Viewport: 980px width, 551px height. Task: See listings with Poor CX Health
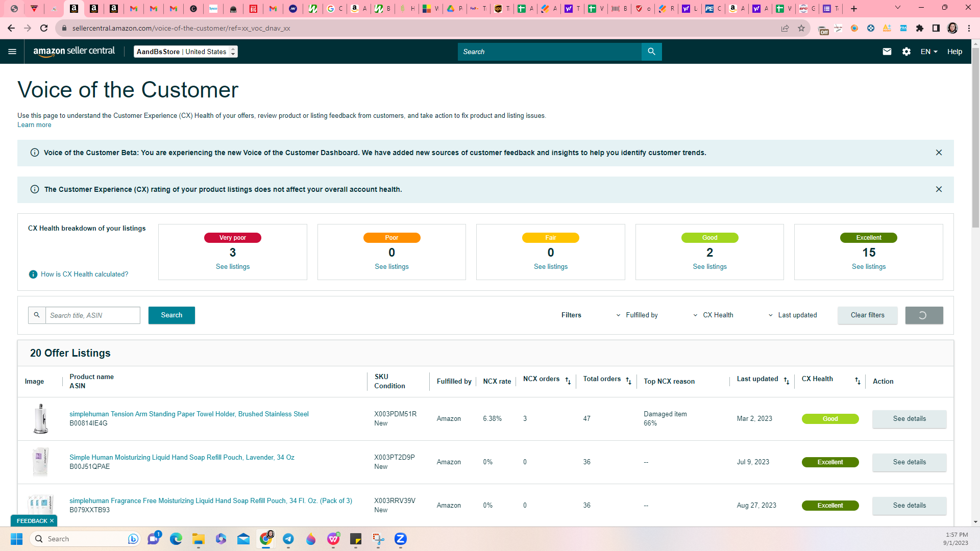click(391, 267)
